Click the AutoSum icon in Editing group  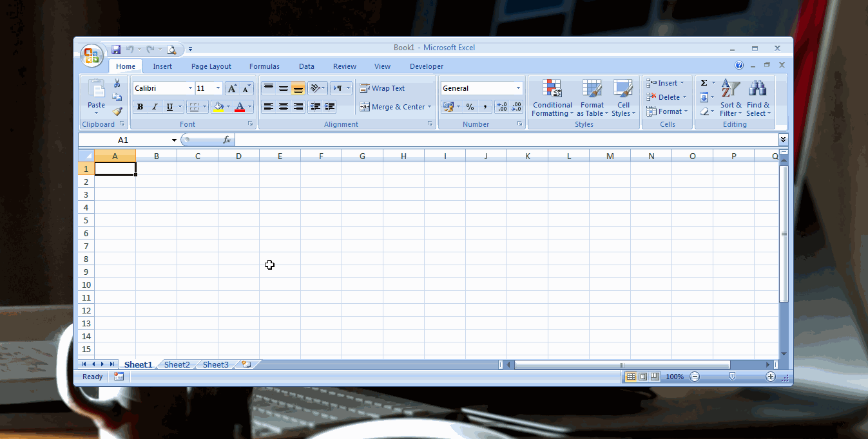(x=704, y=82)
